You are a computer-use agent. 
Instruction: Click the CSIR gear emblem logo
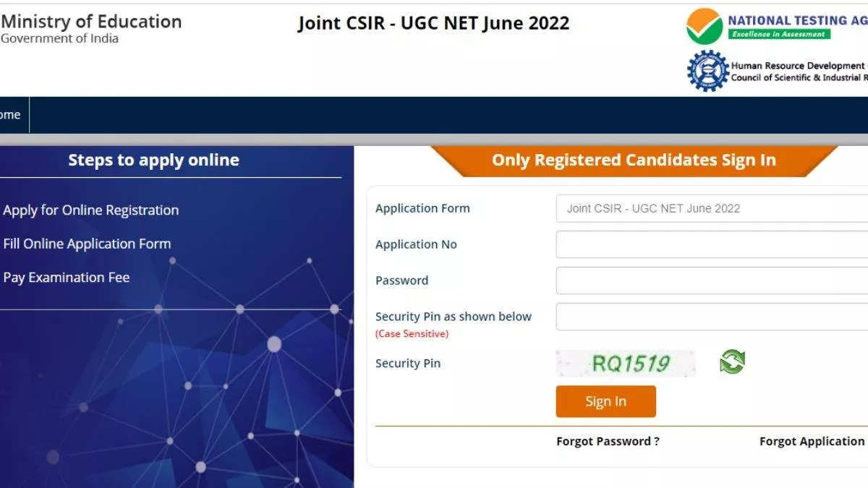(707, 71)
